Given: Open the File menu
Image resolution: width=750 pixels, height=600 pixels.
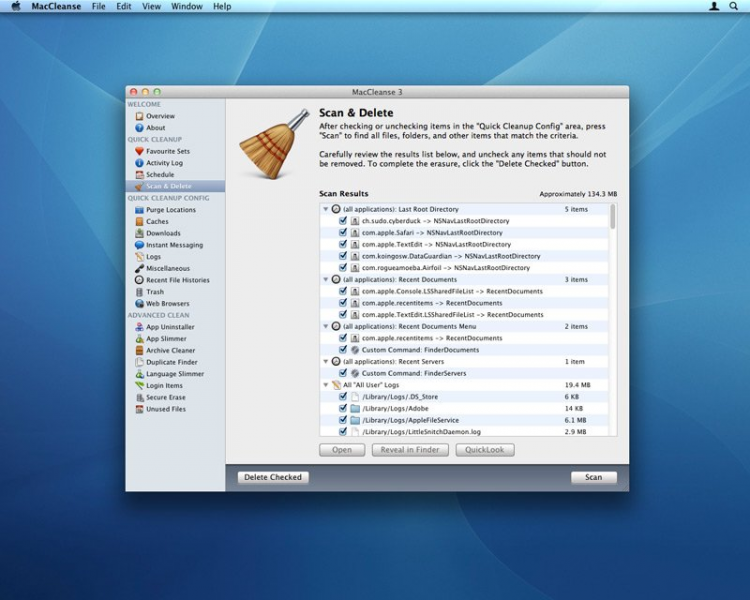Looking at the screenshot, I should [99, 6].
